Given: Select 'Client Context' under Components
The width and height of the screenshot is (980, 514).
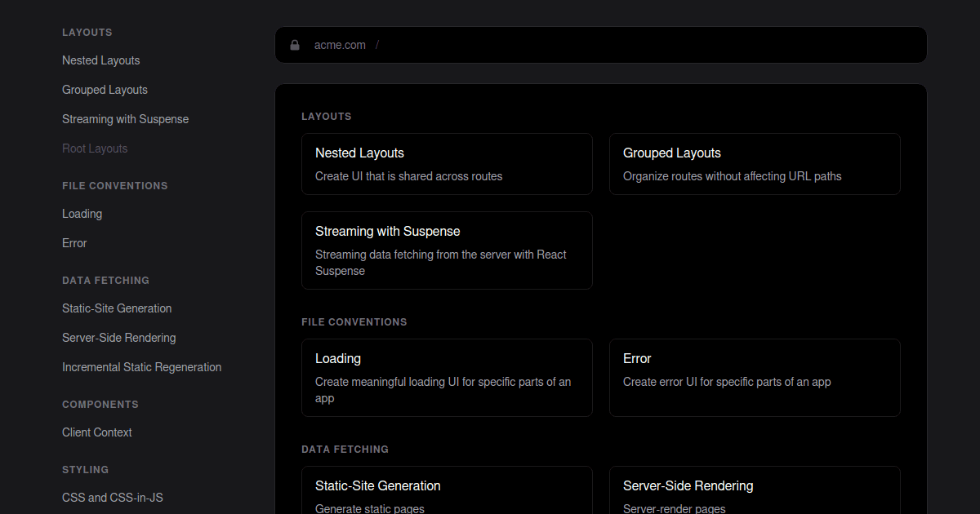Looking at the screenshot, I should 96,432.
